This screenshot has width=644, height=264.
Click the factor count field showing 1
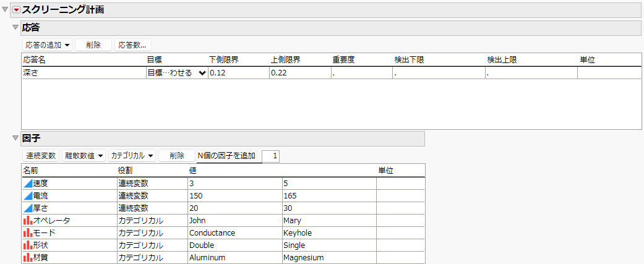click(271, 156)
